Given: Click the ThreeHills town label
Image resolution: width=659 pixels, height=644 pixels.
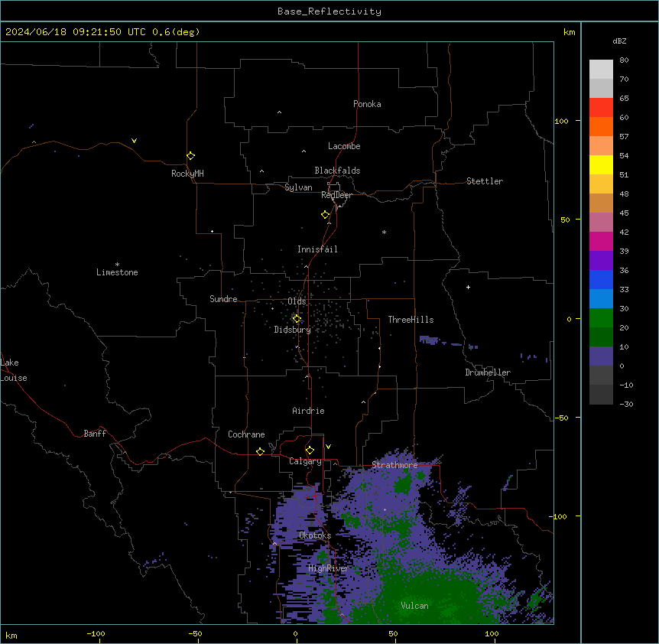Looking at the screenshot, I should point(411,320).
